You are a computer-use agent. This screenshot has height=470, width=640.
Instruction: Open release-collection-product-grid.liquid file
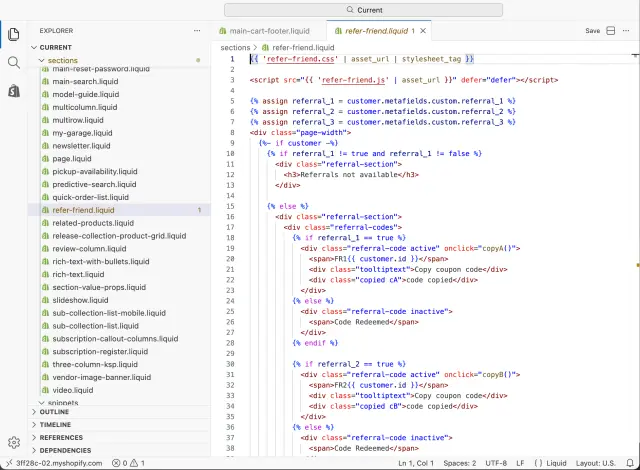click(x=119, y=235)
